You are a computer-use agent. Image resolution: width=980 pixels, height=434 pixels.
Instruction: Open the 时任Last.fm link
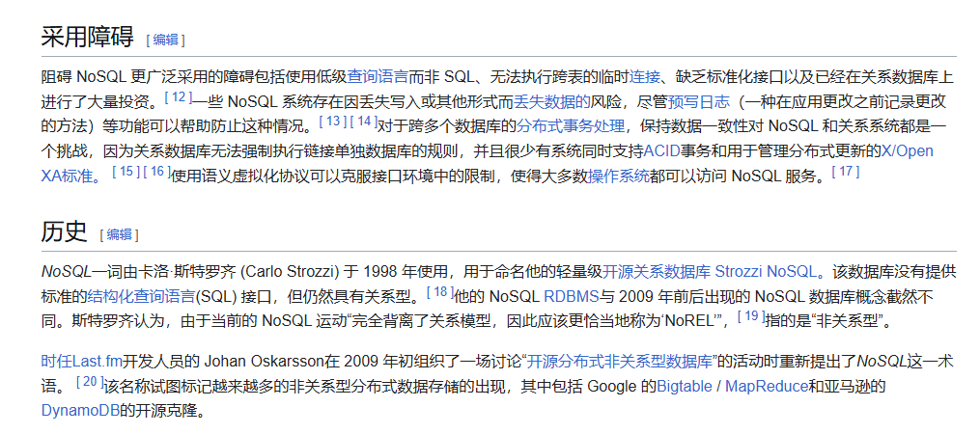(82, 362)
